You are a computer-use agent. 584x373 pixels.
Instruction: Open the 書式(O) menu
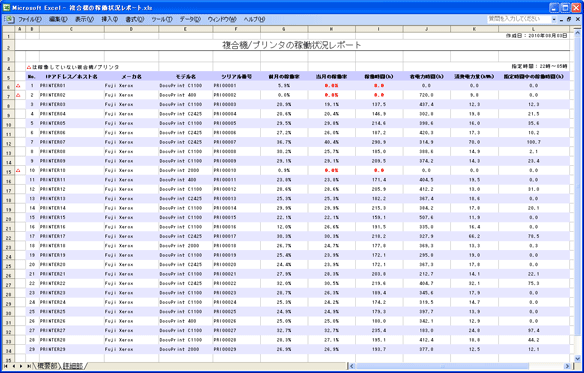[134, 19]
